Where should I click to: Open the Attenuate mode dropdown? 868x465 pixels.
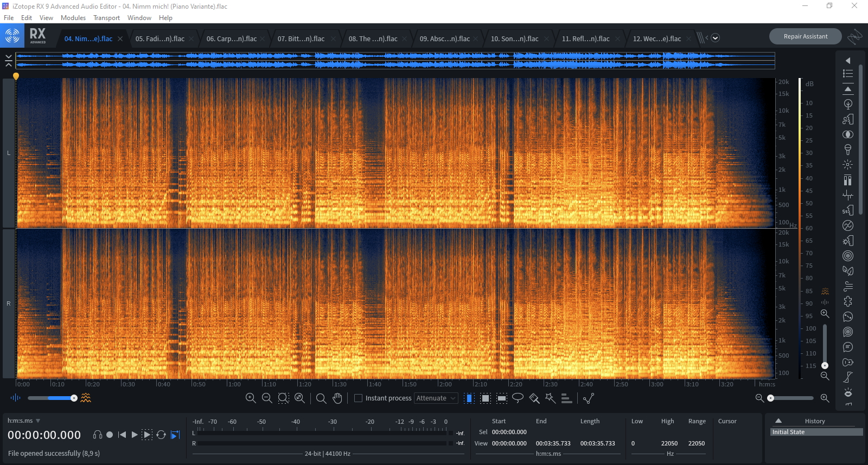(436, 398)
